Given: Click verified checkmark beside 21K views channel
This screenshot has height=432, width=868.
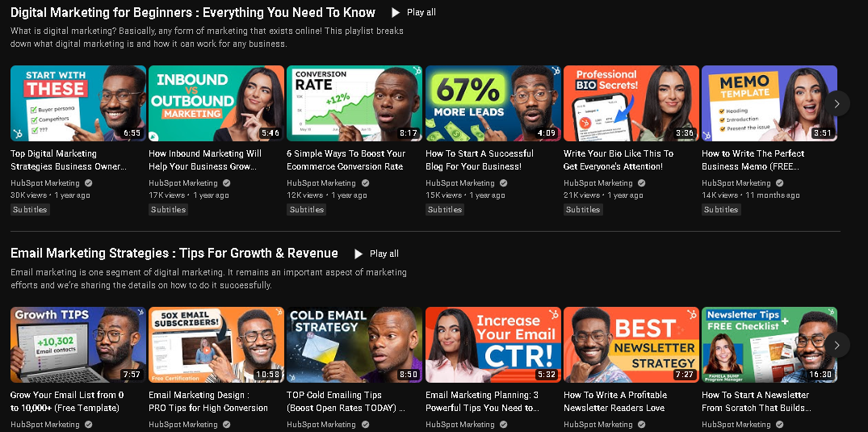Looking at the screenshot, I should point(642,183).
